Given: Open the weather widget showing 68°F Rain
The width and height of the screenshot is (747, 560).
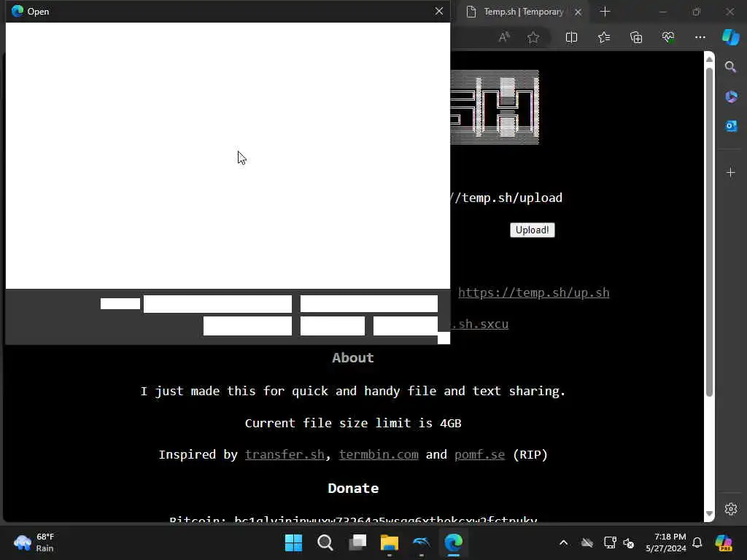Looking at the screenshot, I should (34, 542).
